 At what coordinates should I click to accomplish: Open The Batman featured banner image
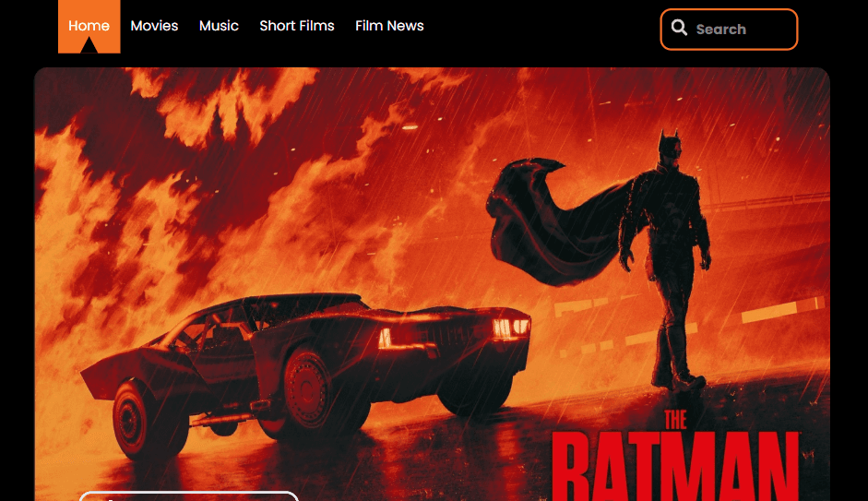click(x=432, y=284)
